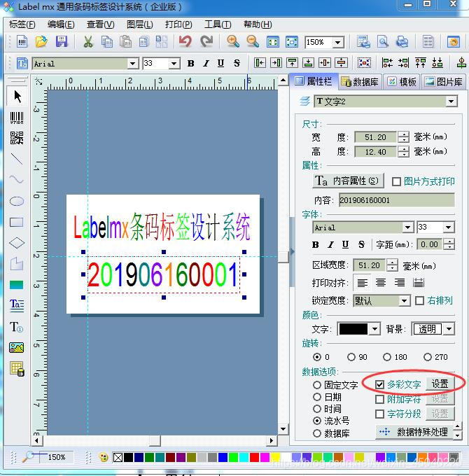Pick yellow swatch in bottom palette

tap(275, 457)
